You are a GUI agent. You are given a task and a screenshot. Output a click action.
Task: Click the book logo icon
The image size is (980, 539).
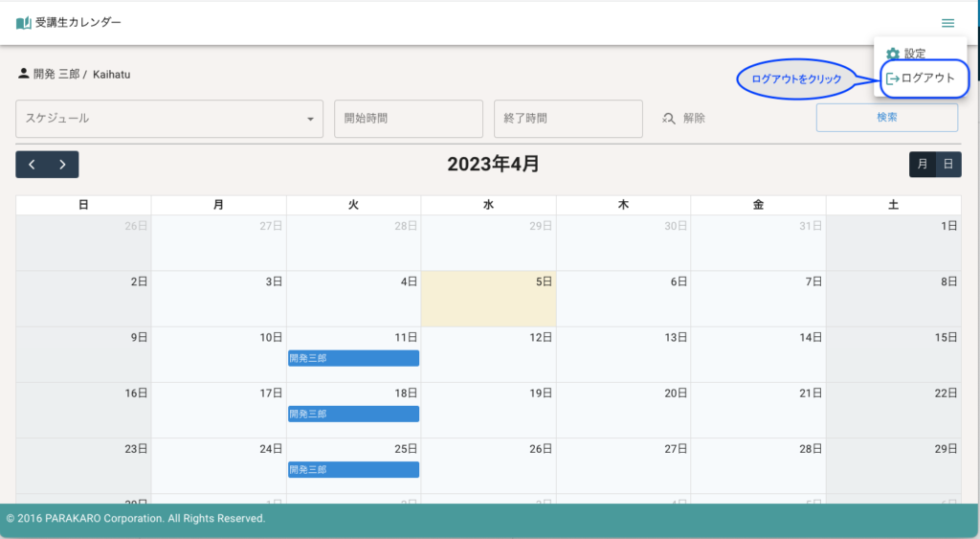pyautogui.click(x=24, y=23)
